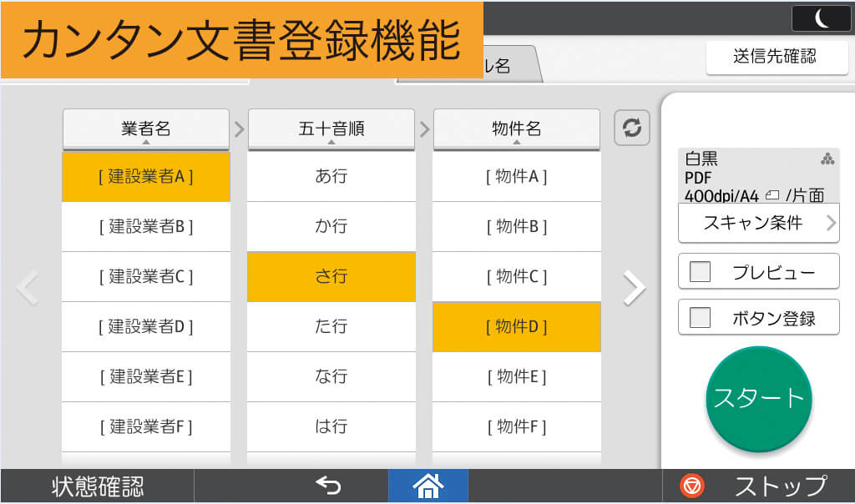Tap the moon energy saver icon

point(821,18)
